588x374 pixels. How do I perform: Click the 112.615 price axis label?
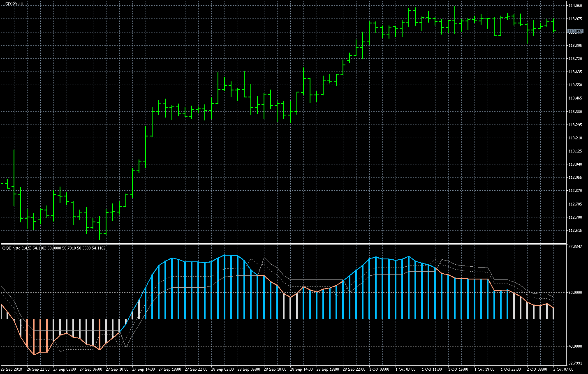pyautogui.click(x=575, y=230)
